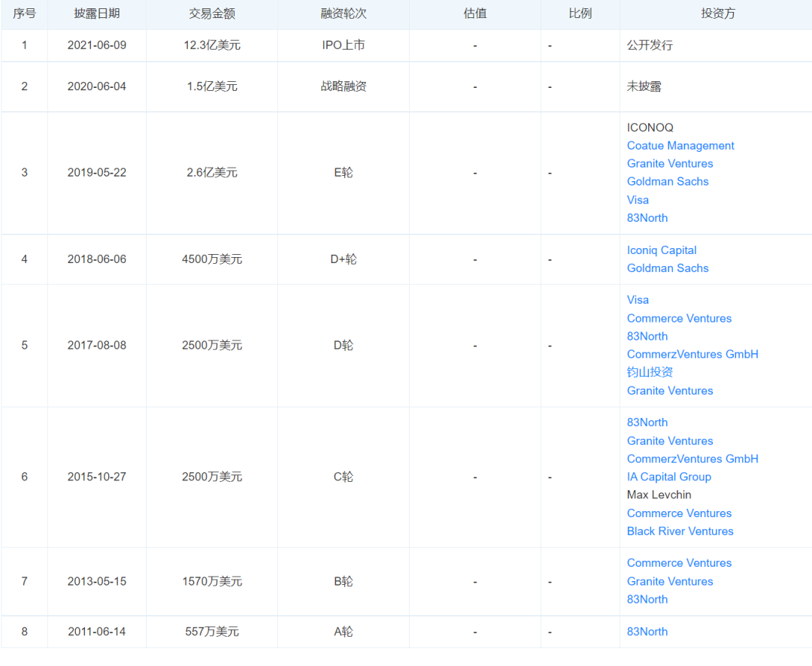The width and height of the screenshot is (812, 666).
Task: Select the ICONOQ investor text
Action: (650, 127)
